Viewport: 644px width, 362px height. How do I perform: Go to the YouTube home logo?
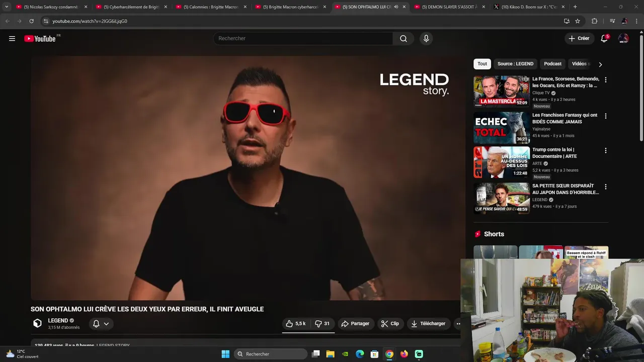(x=40, y=39)
